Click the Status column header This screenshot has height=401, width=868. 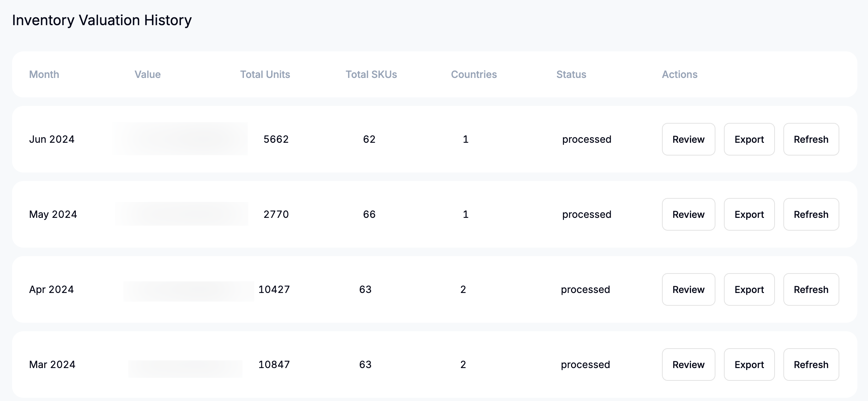[571, 74]
